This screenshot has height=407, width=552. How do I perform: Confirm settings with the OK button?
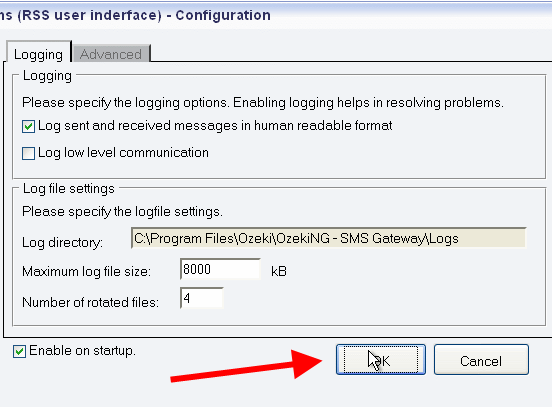tap(381, 359)
